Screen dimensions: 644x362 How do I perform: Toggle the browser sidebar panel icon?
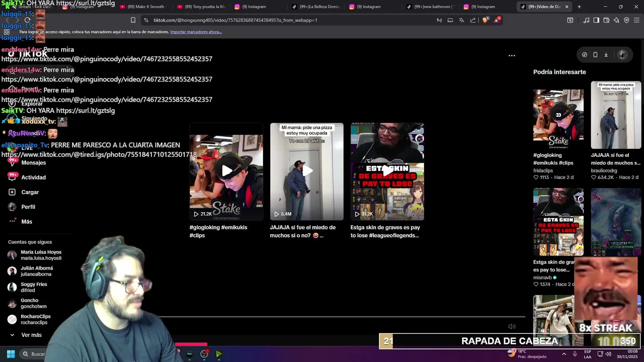(x=596, y=20)
